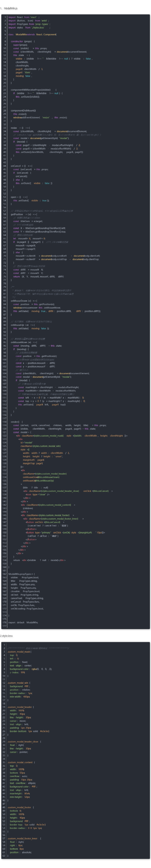Click the 'cancelText: PropTypes.string,' line
151x868 pixels.
click(27, 598)
